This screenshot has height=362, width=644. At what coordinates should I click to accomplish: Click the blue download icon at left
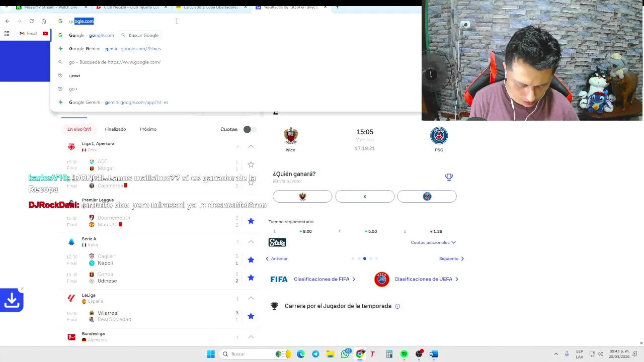12,301
